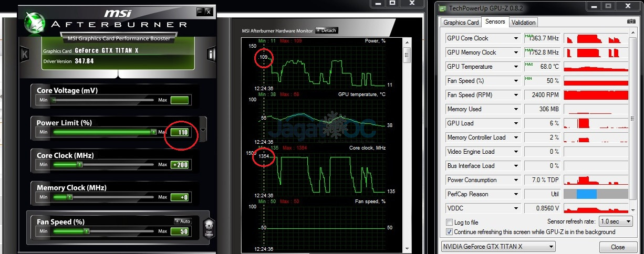Click the Afterburner information 'i' side icon
644x254 pixels.
(212, 54)
